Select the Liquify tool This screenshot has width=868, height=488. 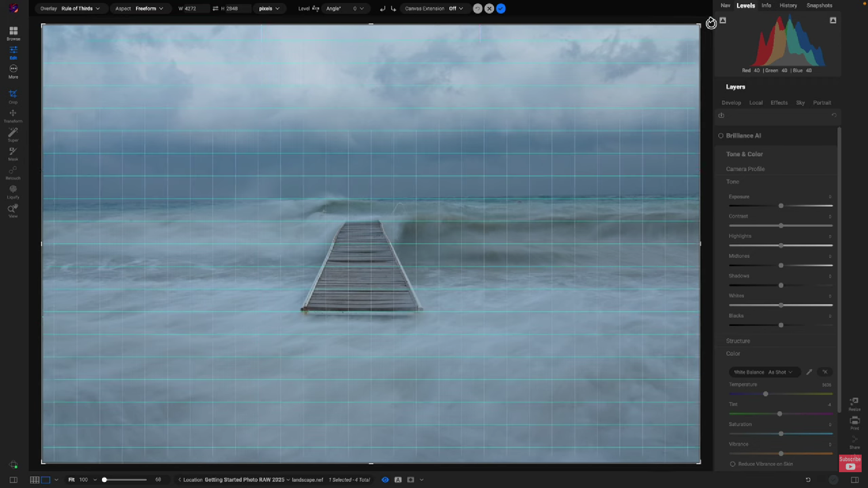tap(13, 191)
